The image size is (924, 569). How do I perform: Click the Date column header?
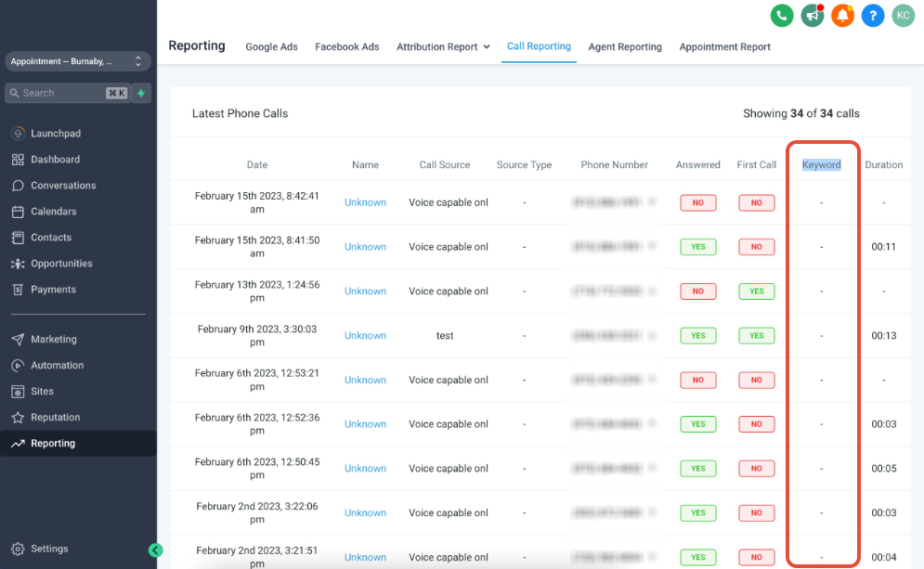257,165
